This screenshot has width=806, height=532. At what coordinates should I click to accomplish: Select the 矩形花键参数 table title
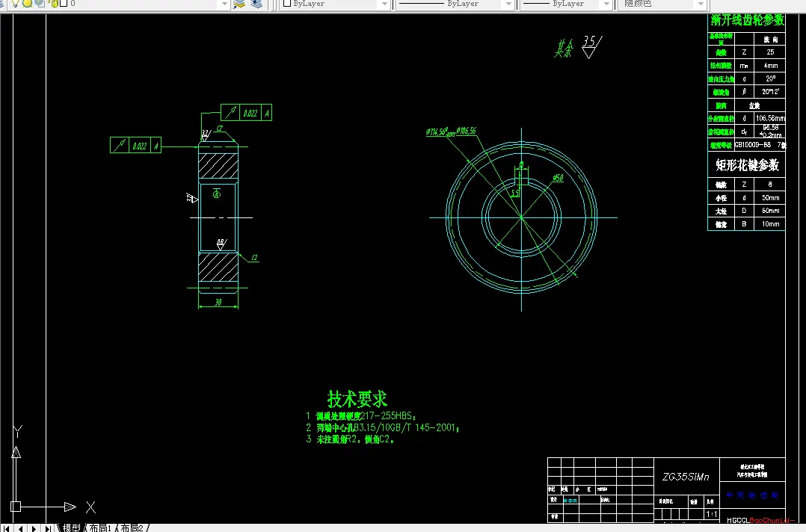(x=748, y=165)
